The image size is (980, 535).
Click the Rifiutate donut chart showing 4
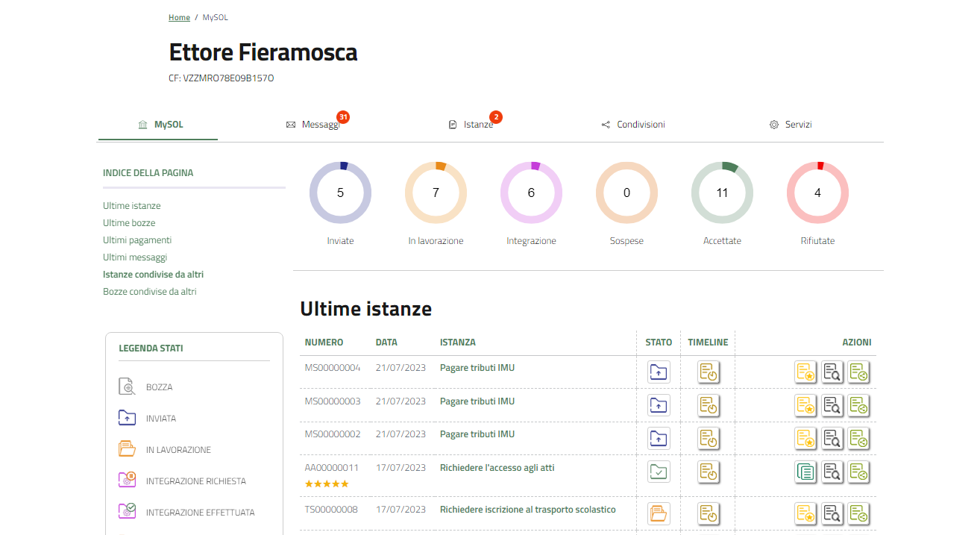[x=817, y=193]
